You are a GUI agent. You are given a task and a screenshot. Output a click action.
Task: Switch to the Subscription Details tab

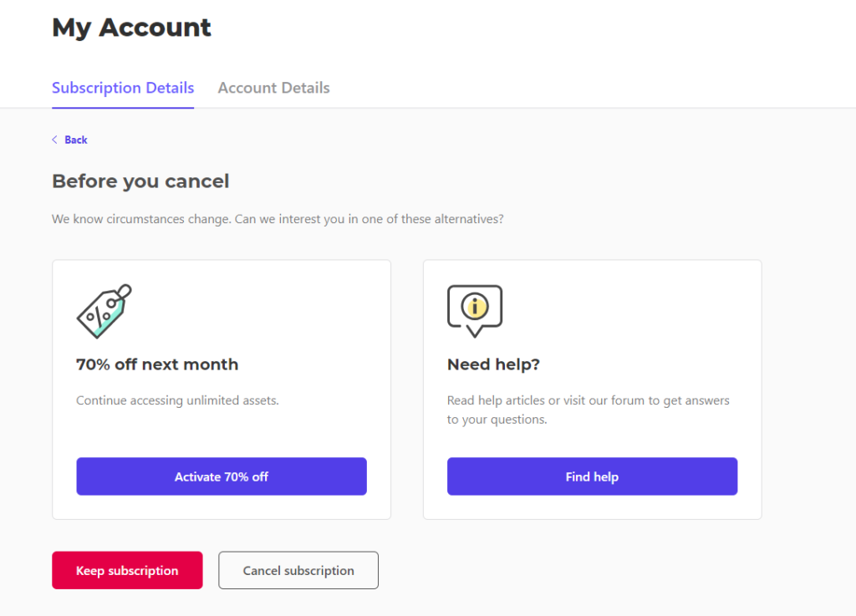123,88
